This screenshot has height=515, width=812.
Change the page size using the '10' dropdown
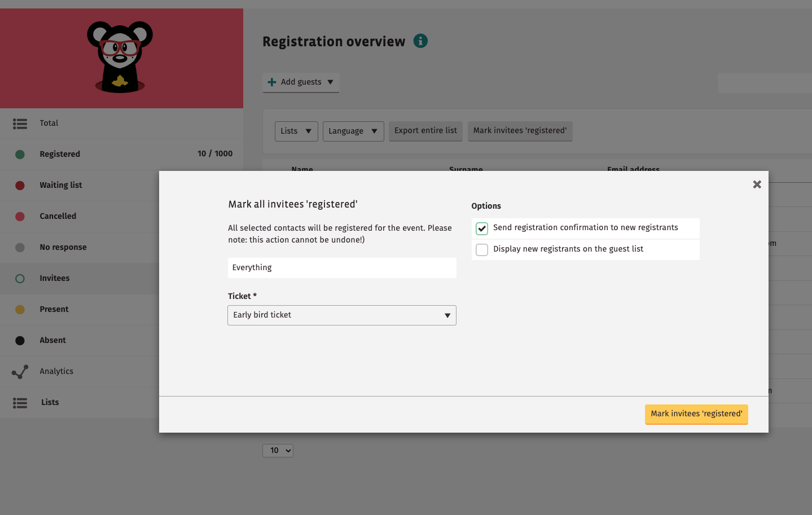click(278, 450)
